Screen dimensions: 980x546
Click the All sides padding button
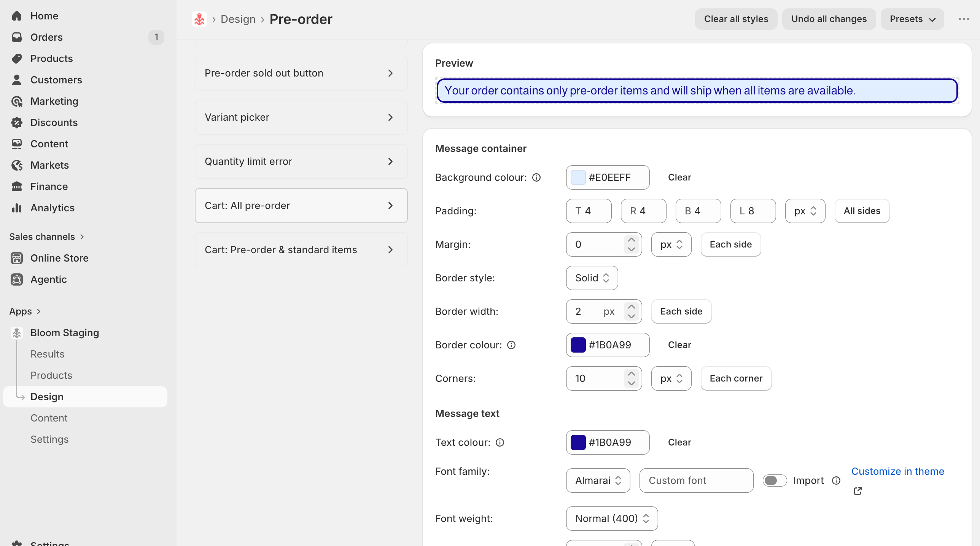pyautogui.click(x=862, y=211)
